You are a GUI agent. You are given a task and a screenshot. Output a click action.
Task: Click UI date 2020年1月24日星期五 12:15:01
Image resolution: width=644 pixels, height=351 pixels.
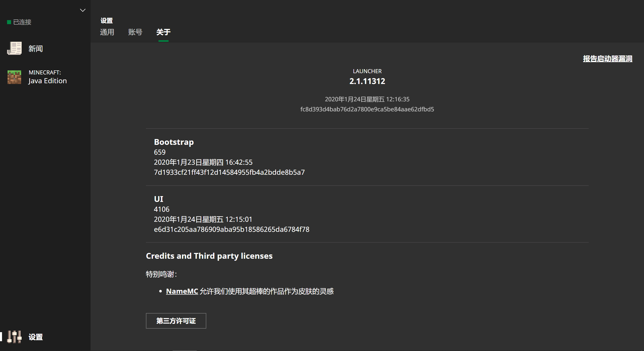pos(203,219)
